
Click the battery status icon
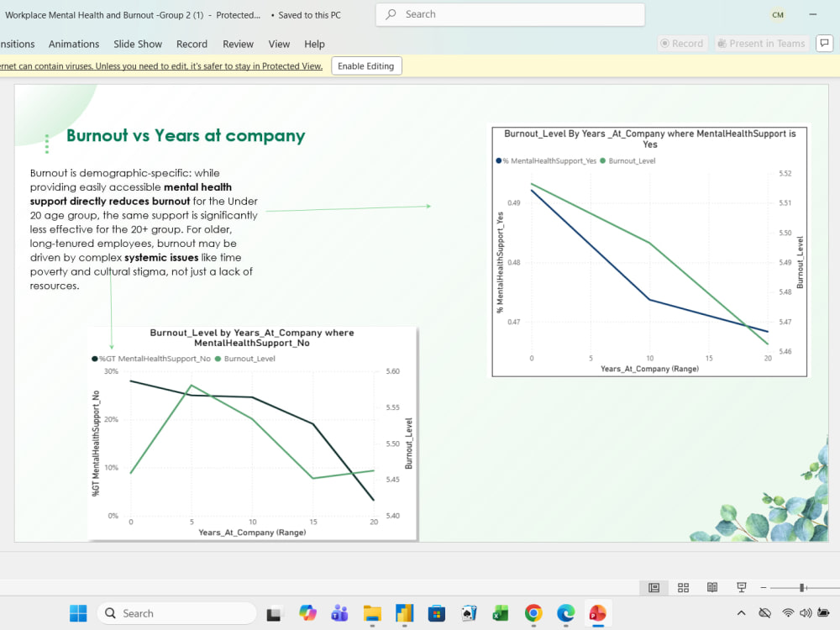pyautogui.click(x=823, y=613)
